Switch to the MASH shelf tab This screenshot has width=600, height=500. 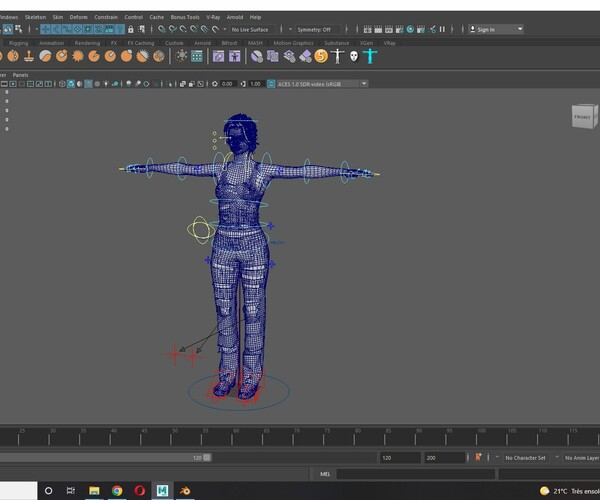coord(255,43)
